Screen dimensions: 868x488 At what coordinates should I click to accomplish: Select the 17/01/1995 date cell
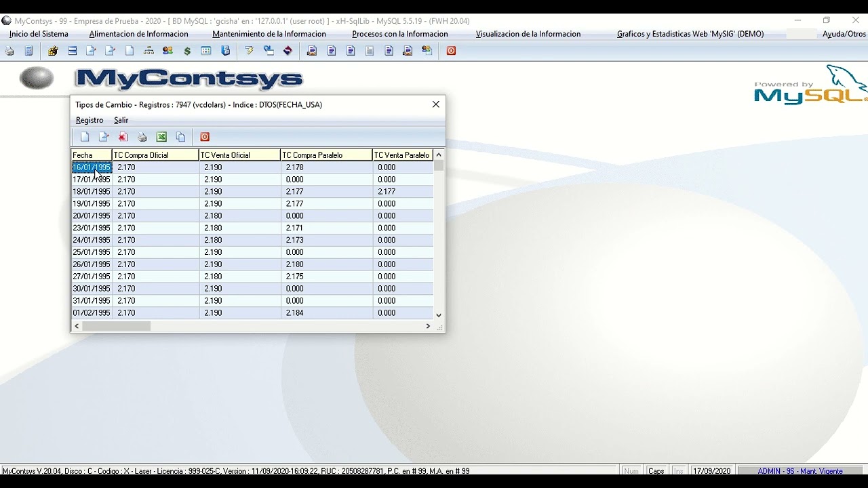[92, 180]
